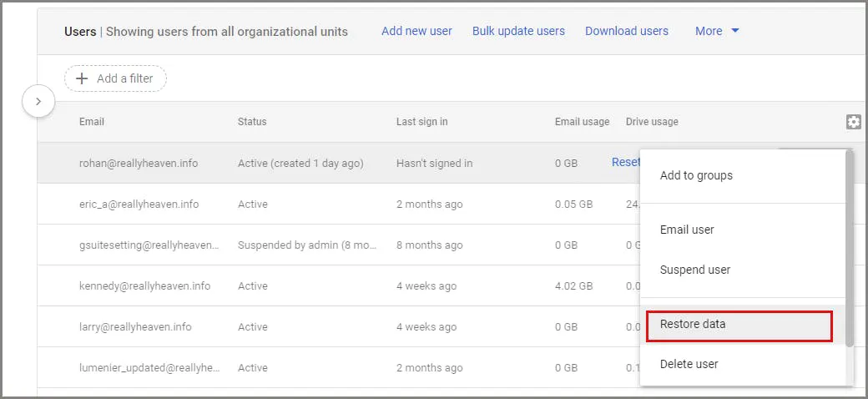The height and width of the screenshot is (399, 868).
Task: Click the plus icon in Add a filter
Action: (82, 78)
